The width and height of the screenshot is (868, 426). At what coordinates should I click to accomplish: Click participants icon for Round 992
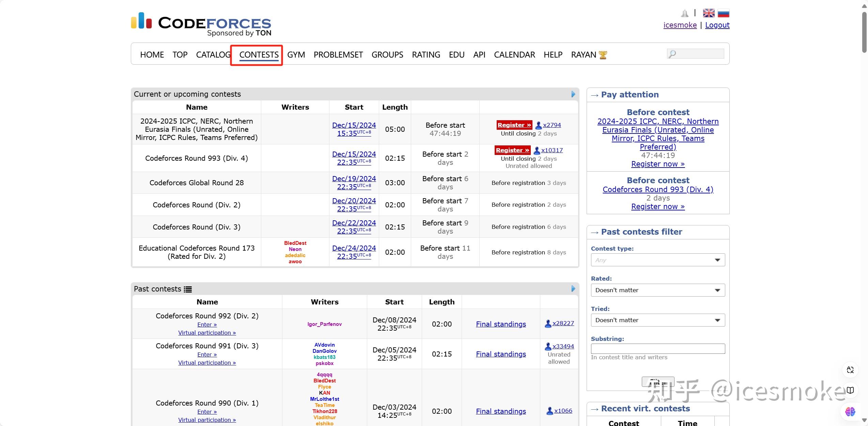pyautogui.click(x=548, y=324)
